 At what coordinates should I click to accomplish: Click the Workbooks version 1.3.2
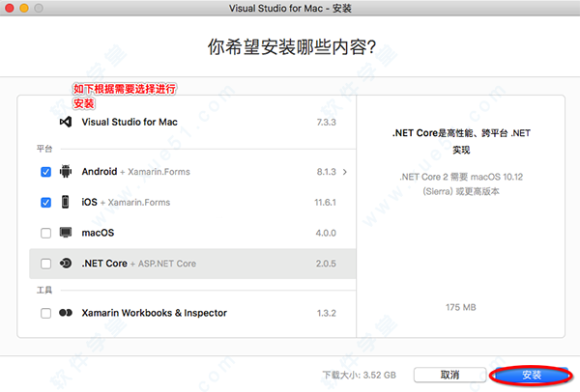click(x=327, y=313)
